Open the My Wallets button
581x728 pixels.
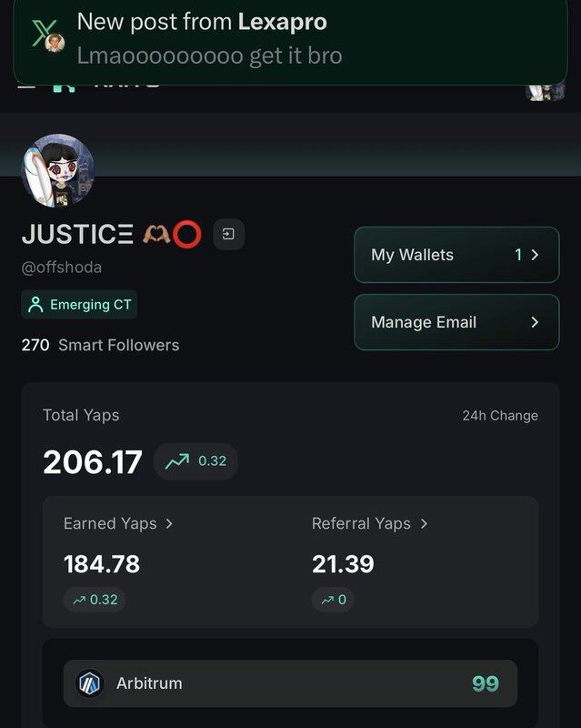(456, 255)
